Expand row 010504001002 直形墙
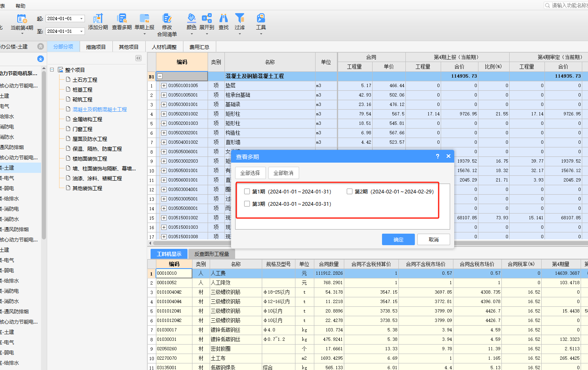The width and height of the screenshot is (588, 370). click(164, 142)
